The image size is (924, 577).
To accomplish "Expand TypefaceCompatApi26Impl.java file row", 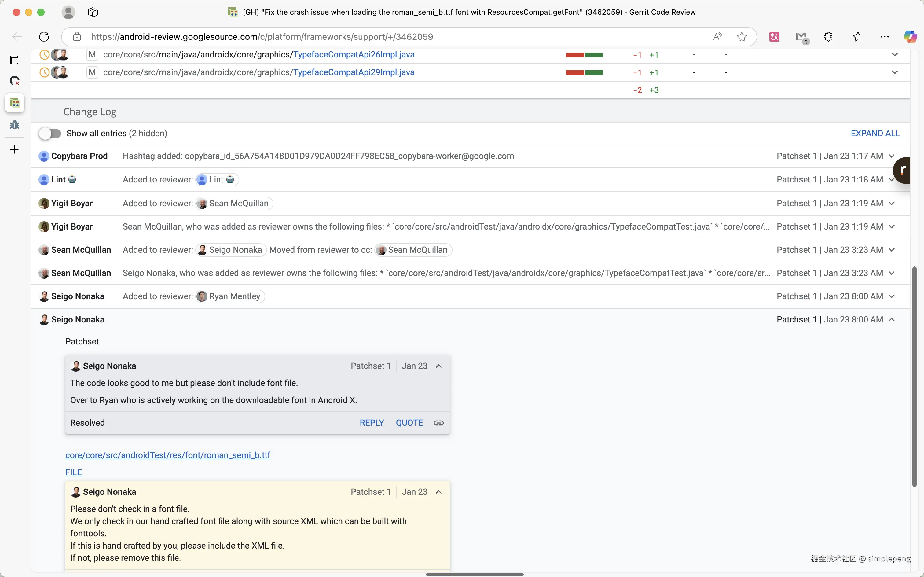I will (895, 55).
